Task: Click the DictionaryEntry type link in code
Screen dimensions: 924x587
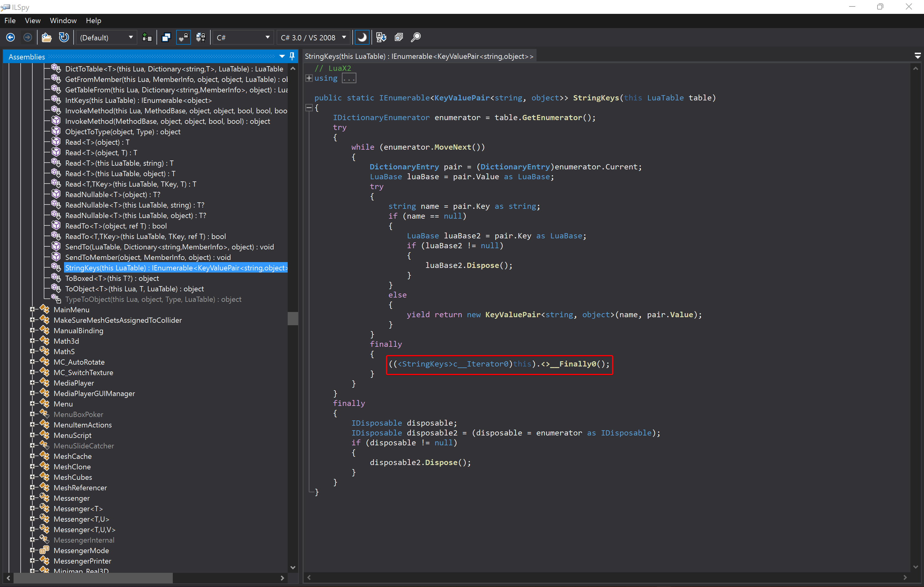Action: pos(404,167)
